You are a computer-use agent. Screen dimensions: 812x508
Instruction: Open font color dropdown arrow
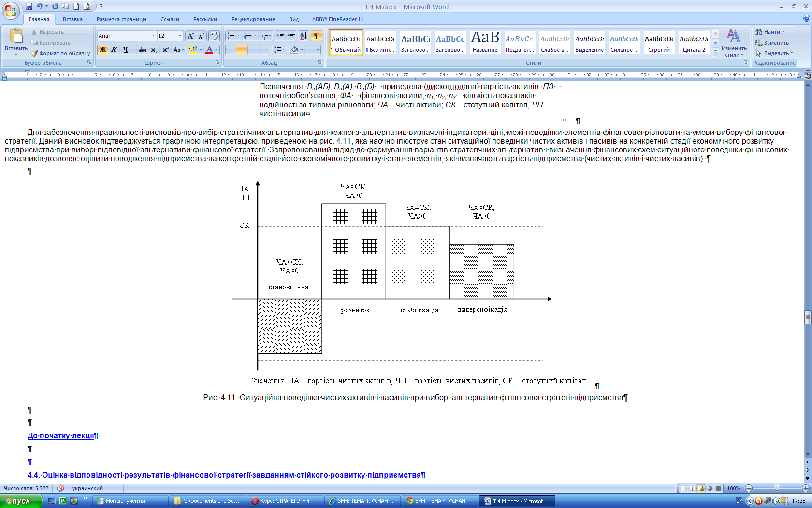tap(217, 50)
